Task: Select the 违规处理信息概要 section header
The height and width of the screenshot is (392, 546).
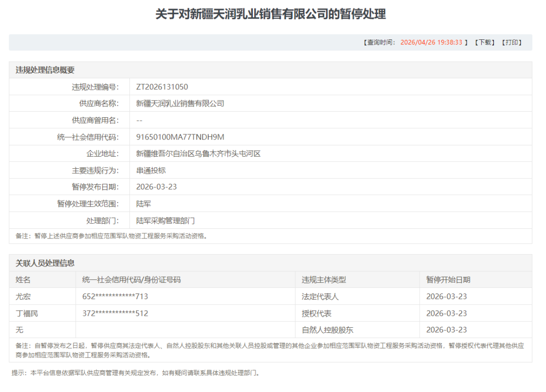Action: tap(45, 70)
